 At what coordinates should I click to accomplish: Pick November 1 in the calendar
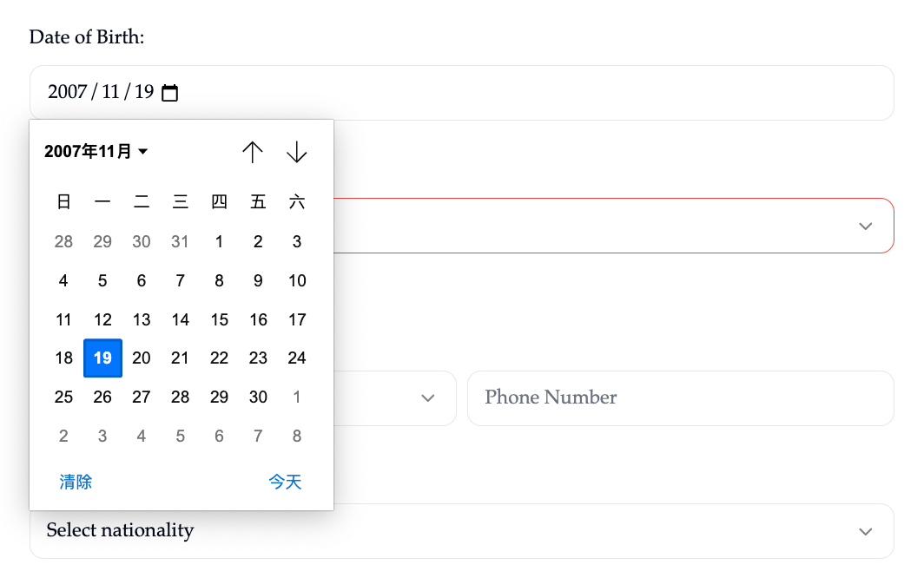[x=219, y=241]
